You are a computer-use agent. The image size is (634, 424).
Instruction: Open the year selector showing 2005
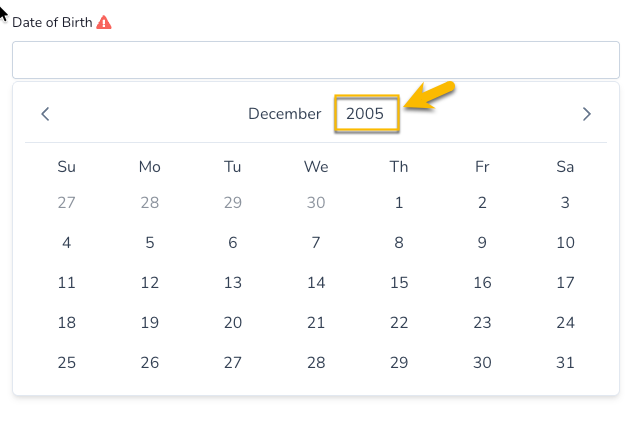pyautogui.click(x=366, y=114)
